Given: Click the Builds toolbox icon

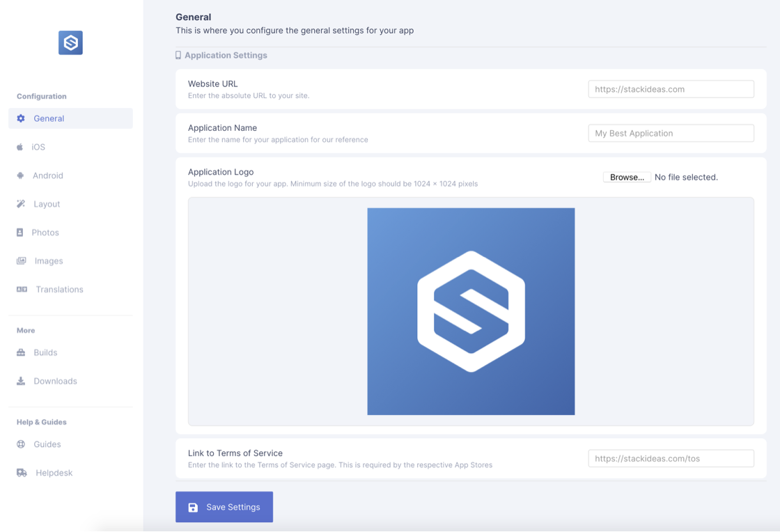Looking at the screenshot, I should pos(21,352).
